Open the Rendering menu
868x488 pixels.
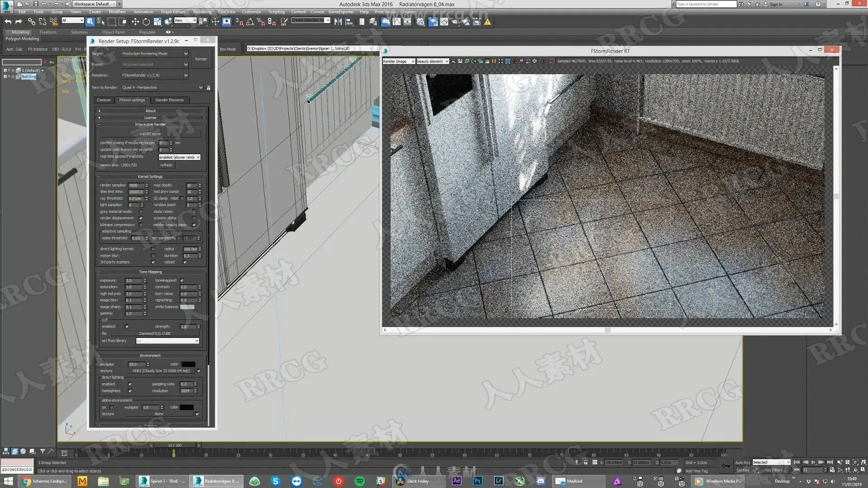202,12
